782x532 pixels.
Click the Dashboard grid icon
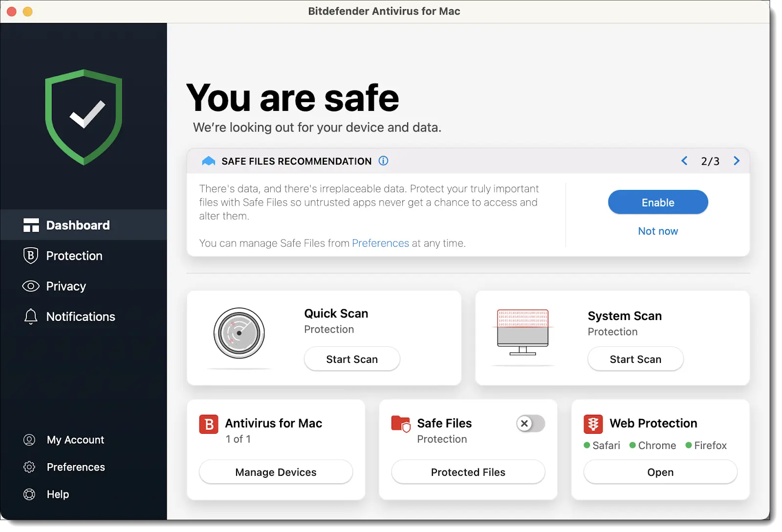[x=31, y=225]
